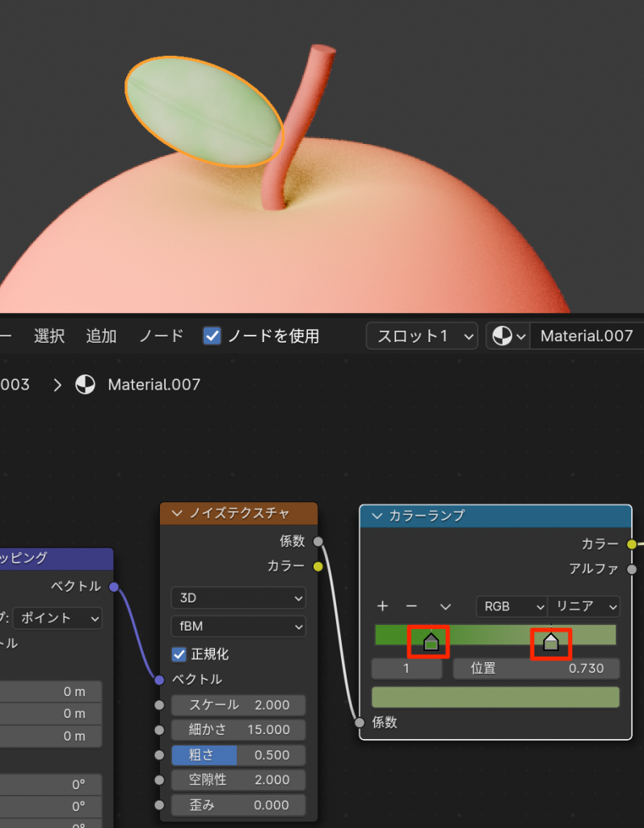
Task: Disable the 正規化 checkbox in Noise Texture
Action: (x=179, y=653)
